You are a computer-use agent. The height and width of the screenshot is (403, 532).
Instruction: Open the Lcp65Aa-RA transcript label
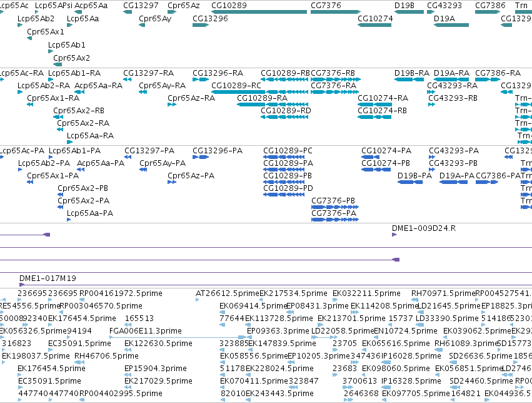(x=90, y=136)
